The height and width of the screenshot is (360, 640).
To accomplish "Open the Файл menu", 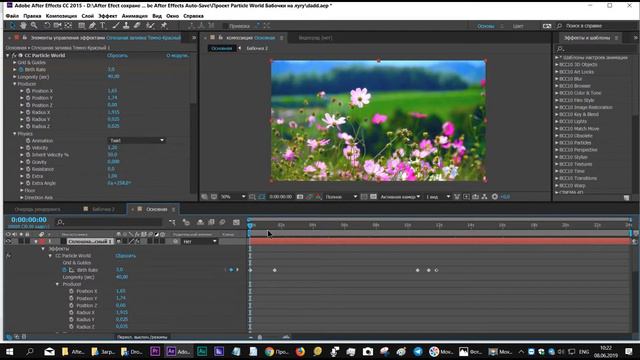I will 12,16.
